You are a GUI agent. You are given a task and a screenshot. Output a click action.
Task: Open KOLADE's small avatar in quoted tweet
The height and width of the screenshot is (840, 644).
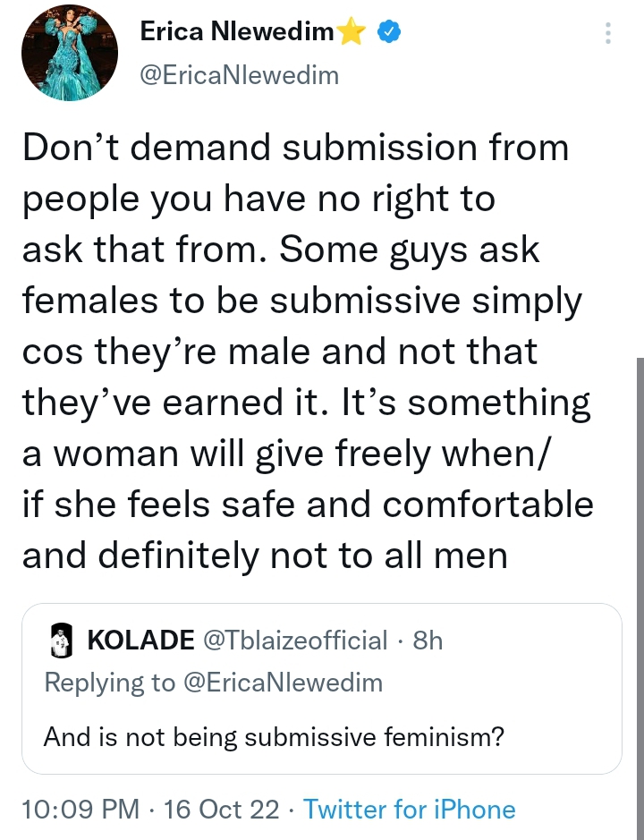click(x=61, y=641)
